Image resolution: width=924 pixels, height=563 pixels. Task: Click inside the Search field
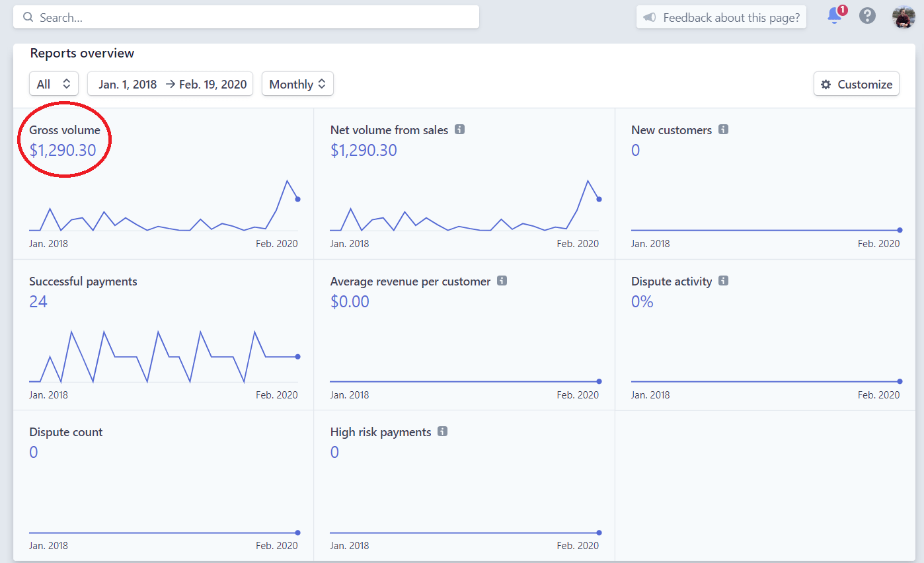[246, 17]
